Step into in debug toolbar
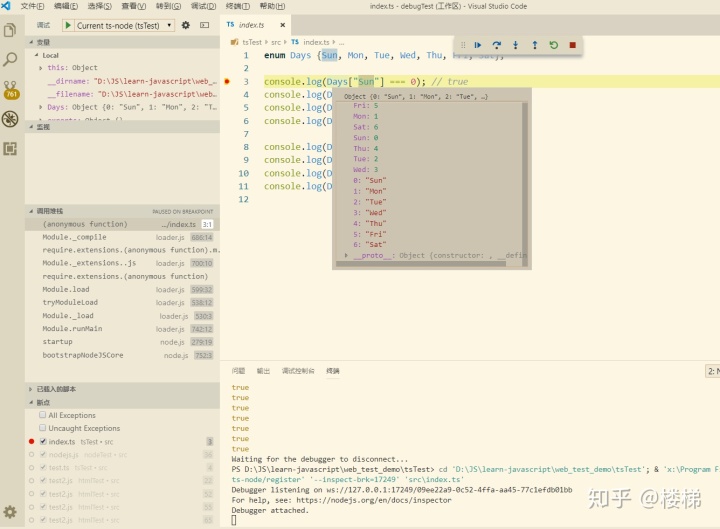The width and height of the screenshot is (720, 529). (x=516, y=45)
